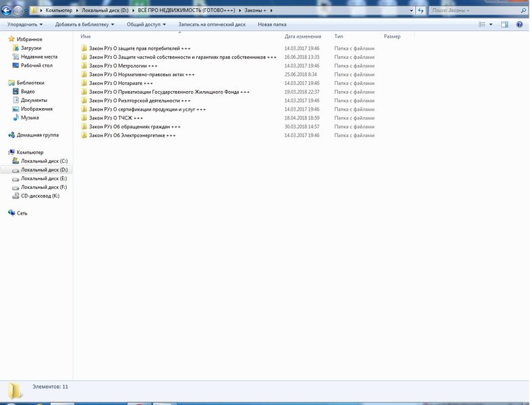This screenshot has height=405, width=532.
Task: Select Локальный диск (C:) in the sidebar
Action: [44, 161]
